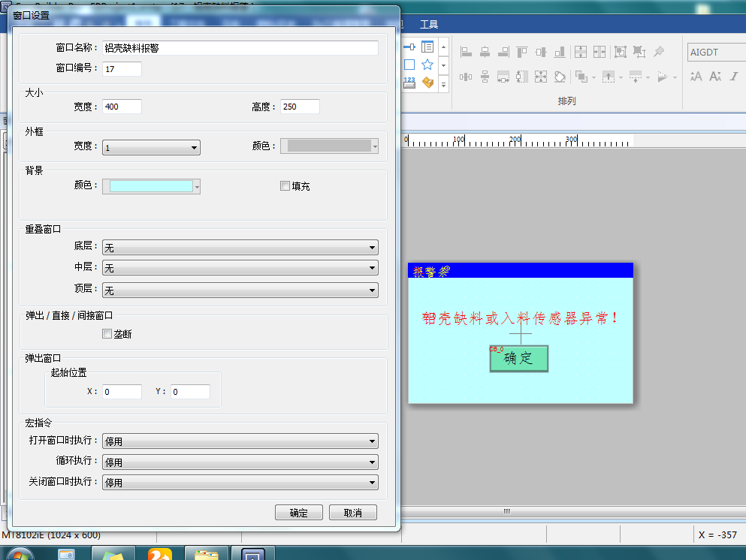Viewport: 746px width, 560px height.
Task: Open the folder icon in Windows taskbar
Action: coord(207,554)
